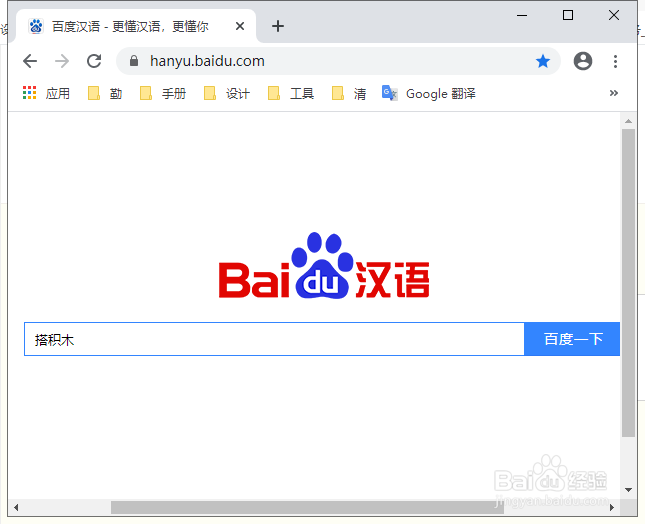Image resolution: width=645 pixels, height=524 pixels.
Task: Minimize the Chrome window
Action: pyautogui.click(x=522, y=16)
